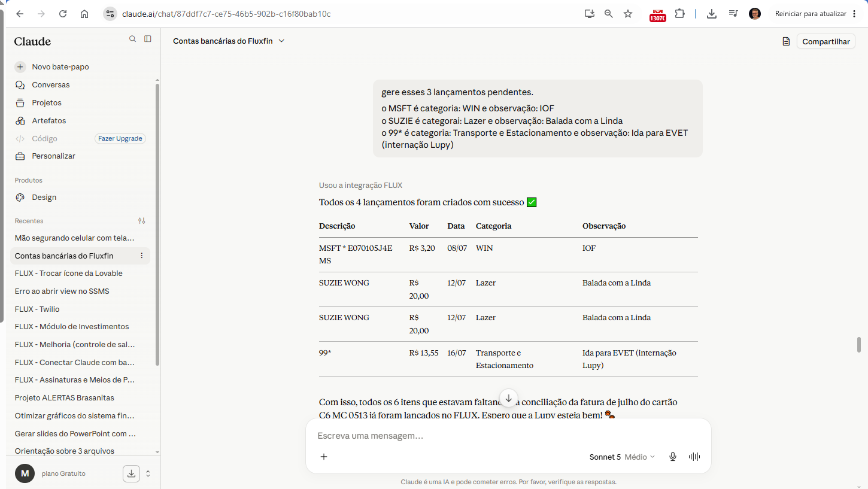Click the scroll-to-bottom arrow button
Screen dimensions: 868x489
click(x=508, y=398)
